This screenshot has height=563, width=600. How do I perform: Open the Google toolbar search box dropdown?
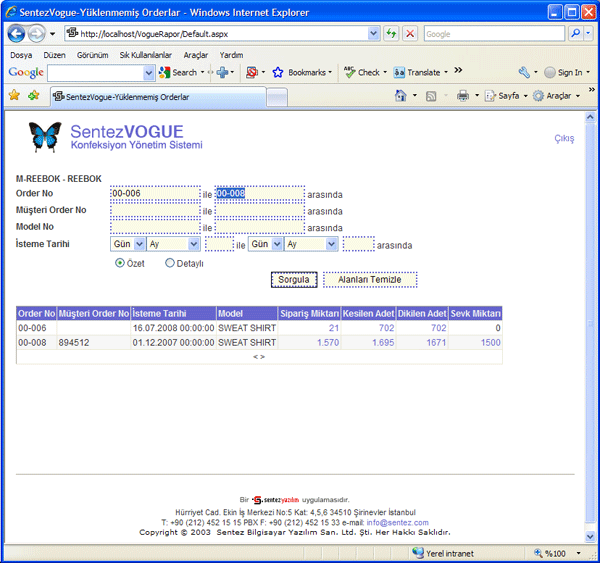pyautogui.click(x=148, y=73)
